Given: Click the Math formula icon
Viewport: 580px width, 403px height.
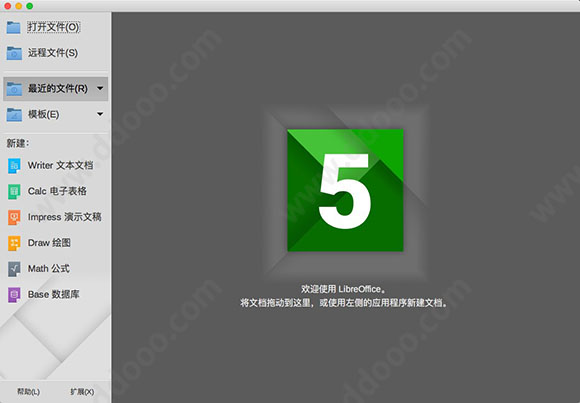Looking at the screenshot, I should (x=14, y=269).
